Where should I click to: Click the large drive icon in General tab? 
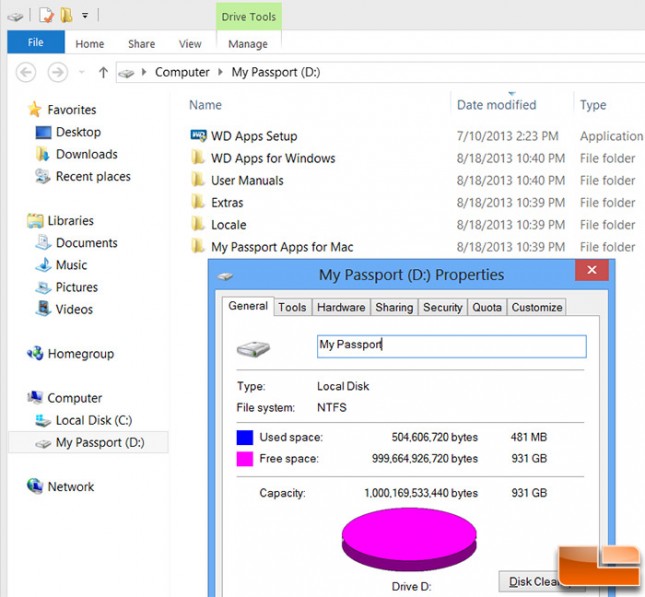tap(253, 349)
